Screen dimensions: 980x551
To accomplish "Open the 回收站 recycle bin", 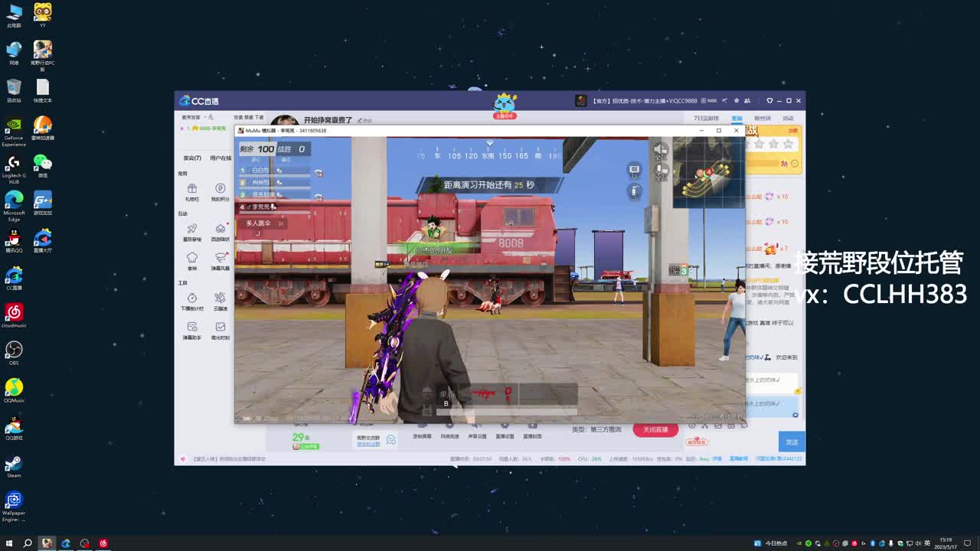I will coord(14,90).
